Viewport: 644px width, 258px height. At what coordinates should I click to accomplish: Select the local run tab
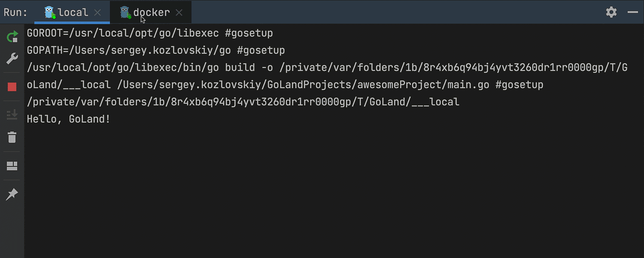(x=73, y=12)
